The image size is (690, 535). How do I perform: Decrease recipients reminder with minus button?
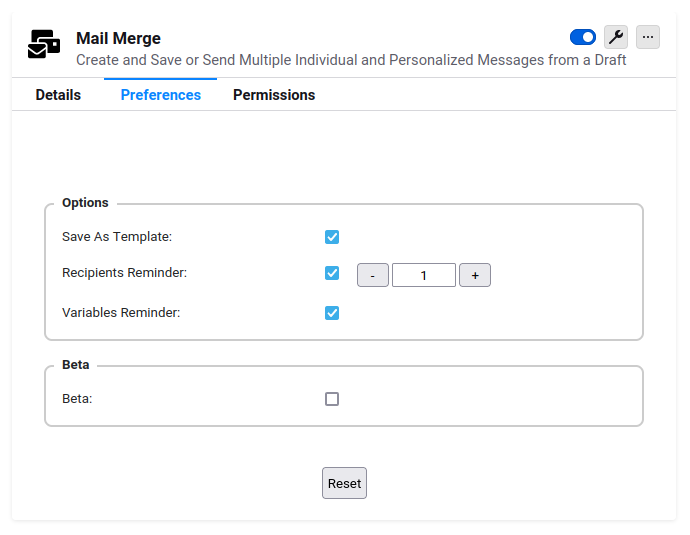373,275
